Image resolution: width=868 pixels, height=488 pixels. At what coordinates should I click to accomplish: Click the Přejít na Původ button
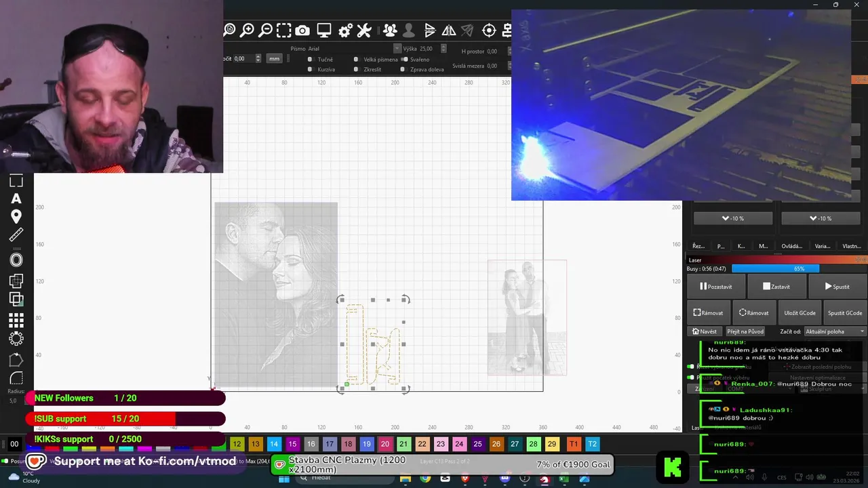[745, 331]
